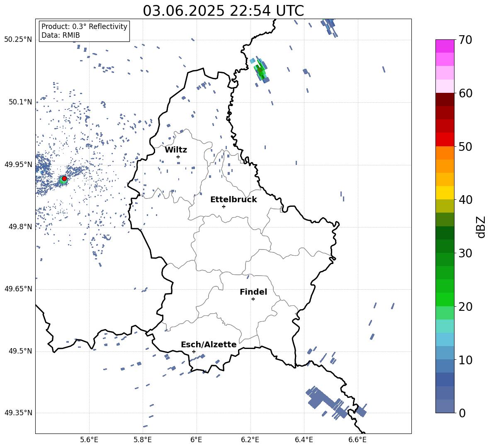Click the Esch/Alzette city label

coord(209,344)
